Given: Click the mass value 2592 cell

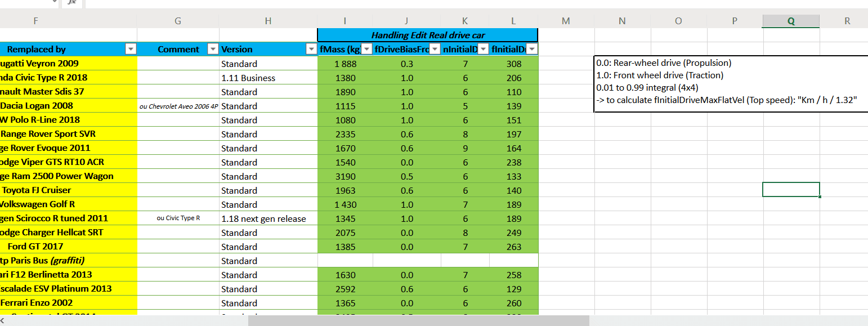Looking at the screenshot, I should pyautogui.click(x=345, y=289).
